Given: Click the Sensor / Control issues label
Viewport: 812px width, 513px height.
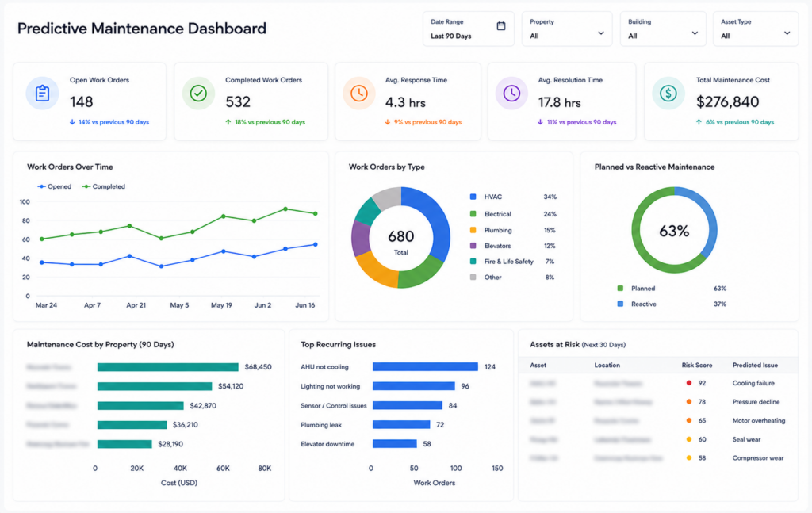Looking at the screenshot, I should pos(334,405).
